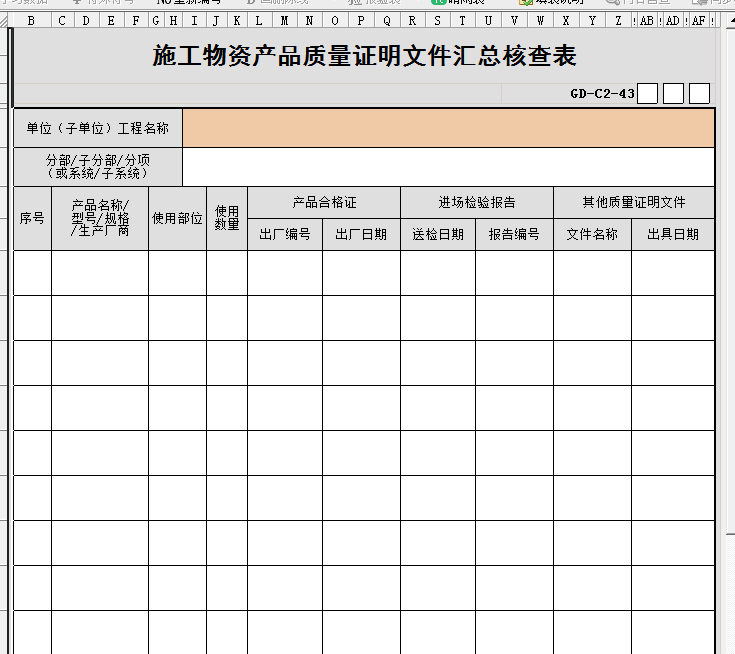Viewport: 735px width, 654px height.
Task: Select column U header
Action: pos(488,20)
